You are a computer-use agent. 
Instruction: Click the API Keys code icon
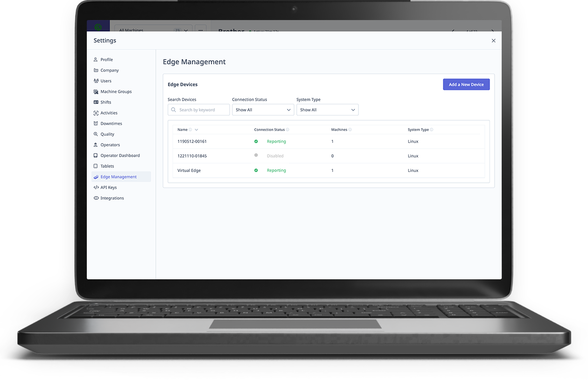pos(96,187)
